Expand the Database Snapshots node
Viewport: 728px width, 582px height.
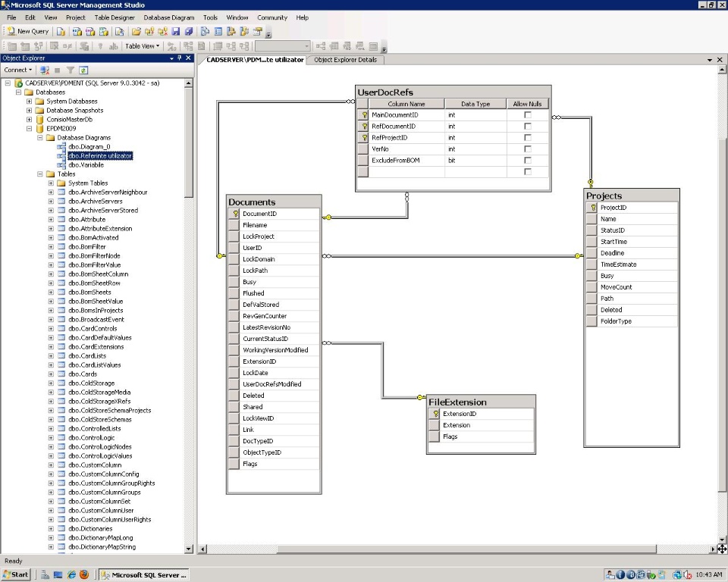coord(30,111)
